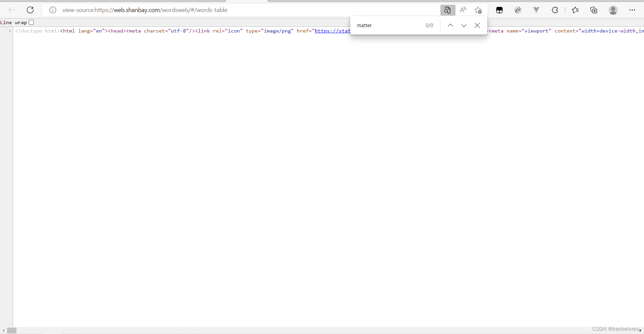Image resolution: width=644 pixels, height=334 pixels.
Task: Open the Favorites list icon
Action: pyautogui.click(x=575, y=10)
